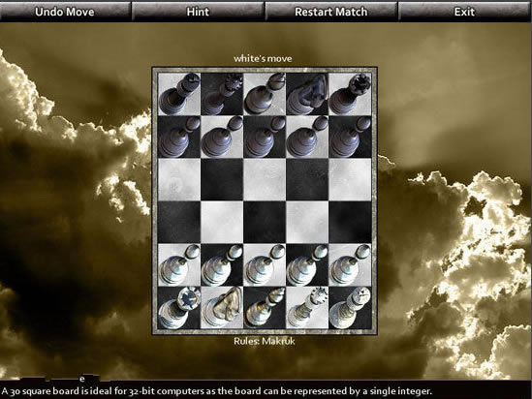Click the black pawn in front of the black knight
This screenshot has height=399, width=532.
click(x=307, y=137)
